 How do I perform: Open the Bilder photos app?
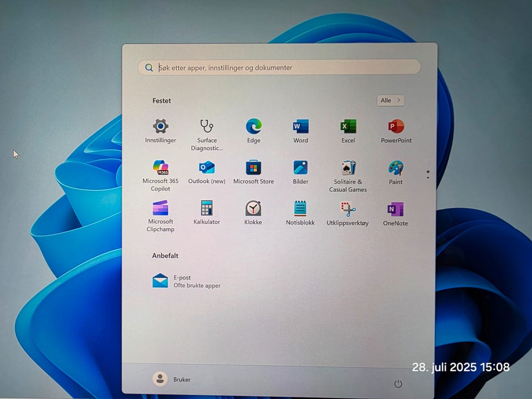click(x=300, y=172)
